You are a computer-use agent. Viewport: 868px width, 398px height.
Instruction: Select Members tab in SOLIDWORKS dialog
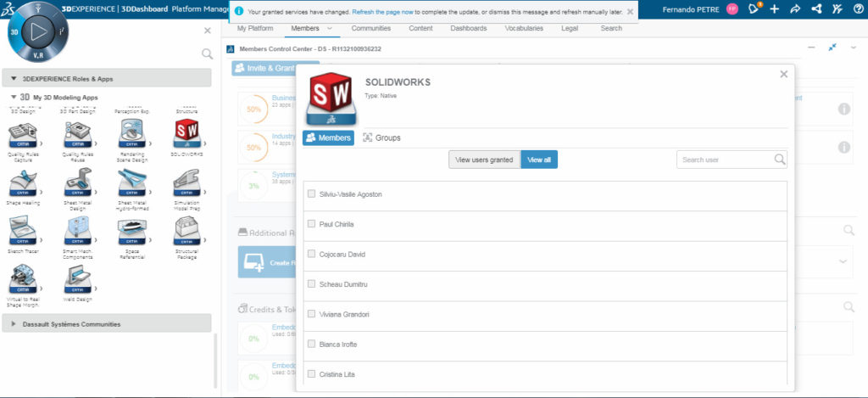(328, 137)
